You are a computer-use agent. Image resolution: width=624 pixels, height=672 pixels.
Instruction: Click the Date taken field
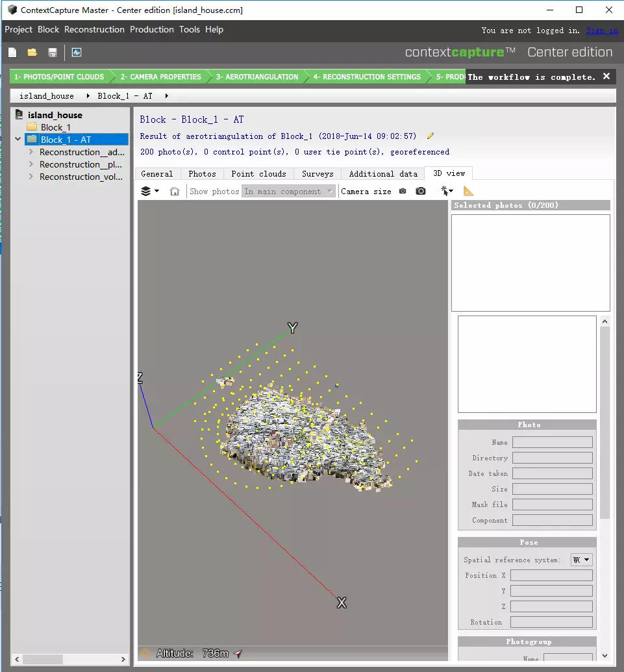pos(553,473)
